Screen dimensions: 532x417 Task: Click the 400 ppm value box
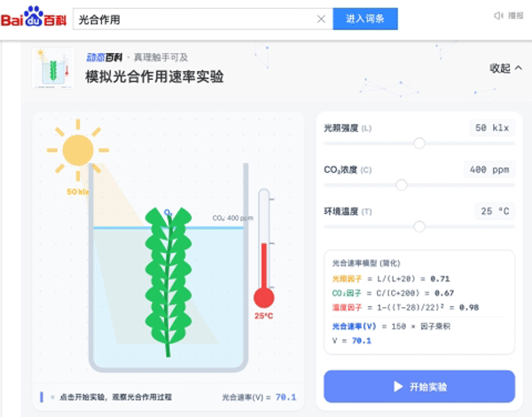489,169
